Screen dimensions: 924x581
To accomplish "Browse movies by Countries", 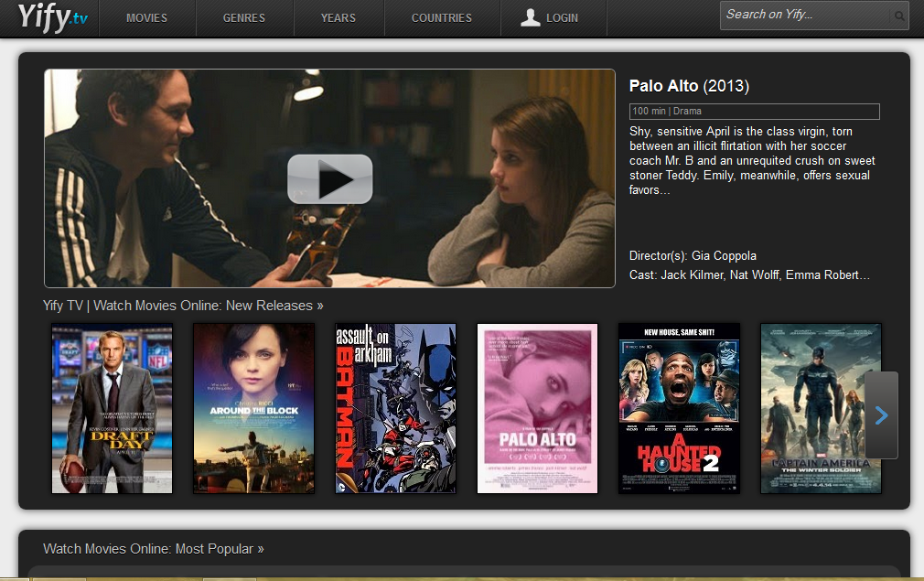I will coord(441,16).
